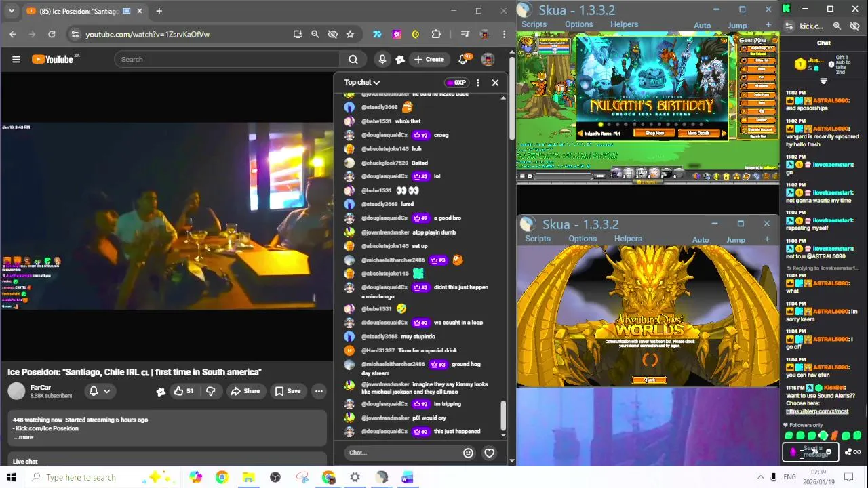Open live chat three-dot options
The height and width of the screenshot is (488, 868).
pos(477,83)
